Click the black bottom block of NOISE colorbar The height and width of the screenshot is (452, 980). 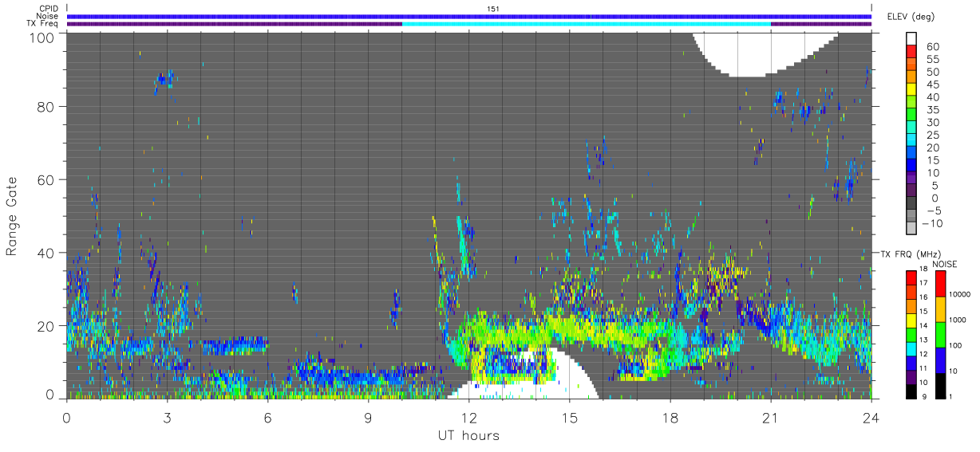click(940, 386)
